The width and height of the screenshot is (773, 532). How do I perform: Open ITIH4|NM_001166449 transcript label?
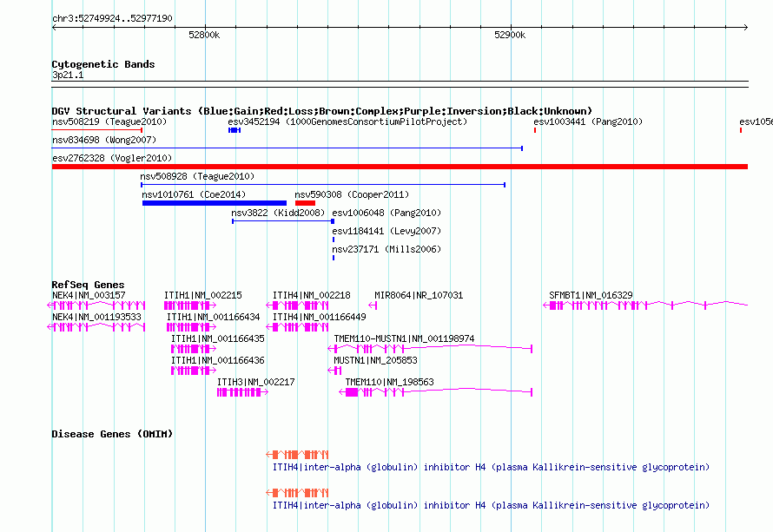pyautogui.click(x=320, y=317)
